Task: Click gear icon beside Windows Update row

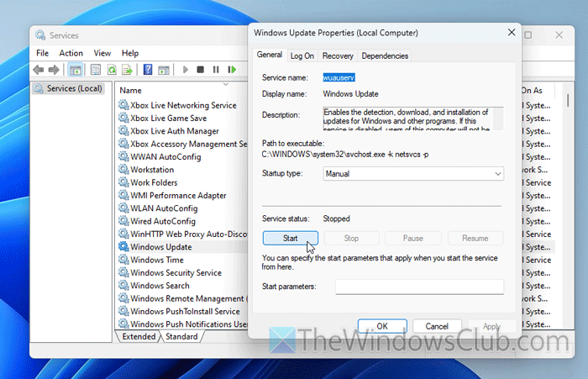Action: (x=123, y=246)
